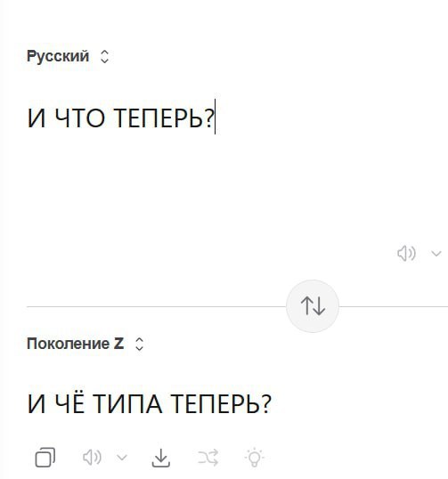Click the word ТЕПЕРЬ in source text
448x479 pixels.
coord(164,118)
